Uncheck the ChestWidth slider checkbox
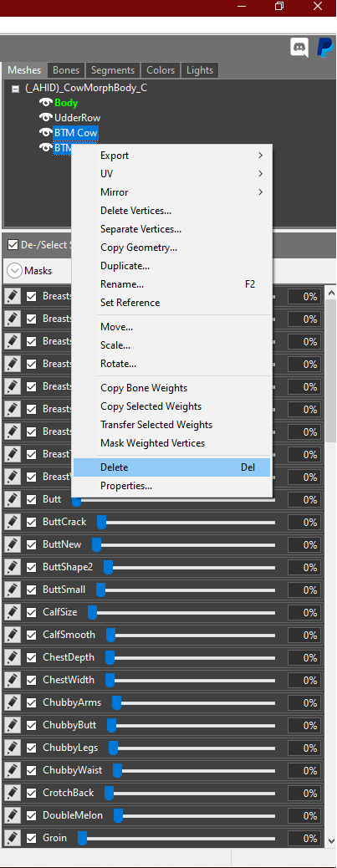The width and height of the screenshot is (337, 868). (32, 680)
